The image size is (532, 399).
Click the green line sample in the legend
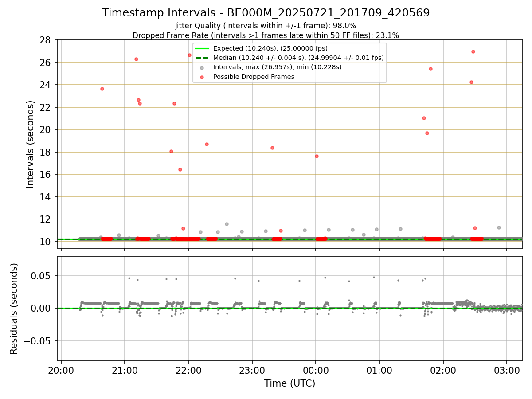pyautogui.click(x=202, y=48)
